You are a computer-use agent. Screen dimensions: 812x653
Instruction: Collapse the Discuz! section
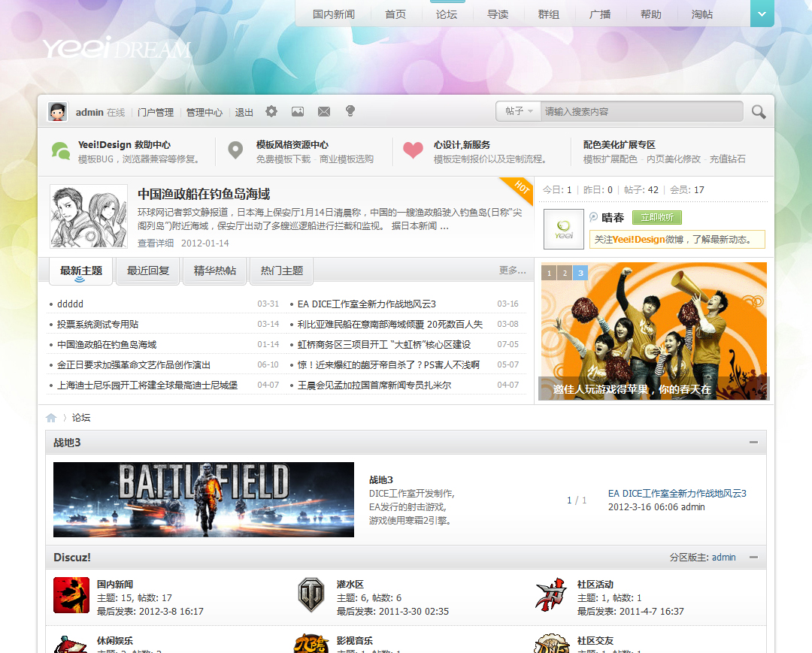753,558
